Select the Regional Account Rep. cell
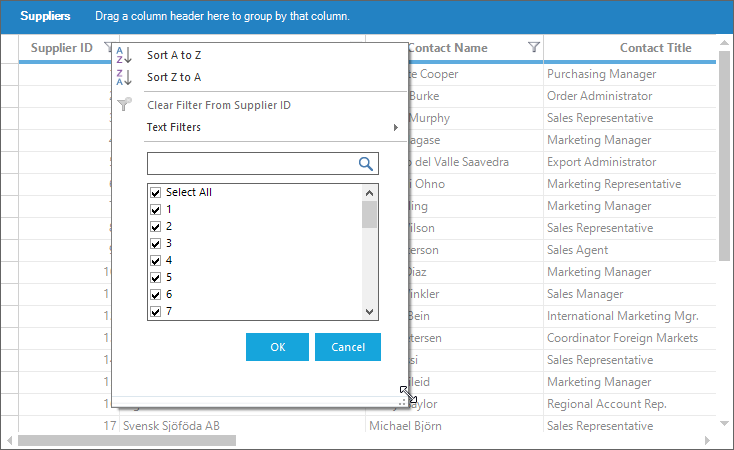 (630, 404)
